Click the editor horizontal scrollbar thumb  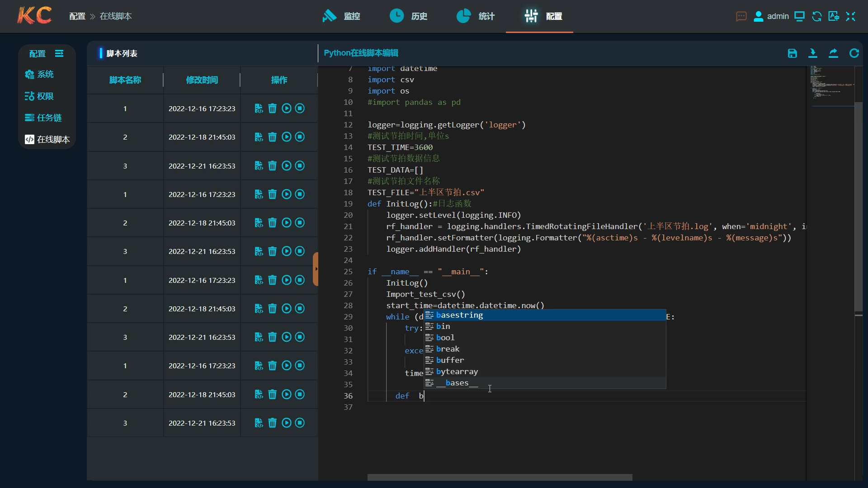click(x=500, y=477)
